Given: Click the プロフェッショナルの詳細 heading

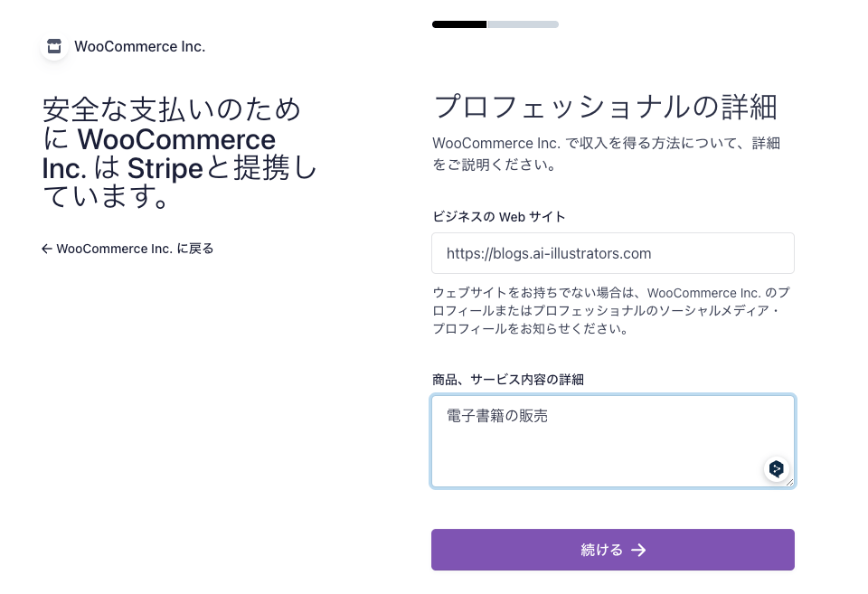Looking at the screenshot, I should pyautogui.click(x=605, y=107).
